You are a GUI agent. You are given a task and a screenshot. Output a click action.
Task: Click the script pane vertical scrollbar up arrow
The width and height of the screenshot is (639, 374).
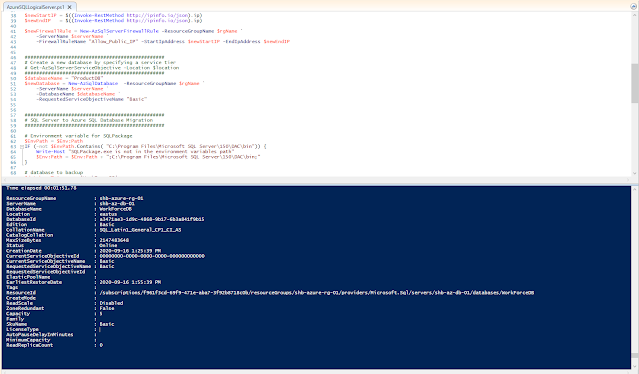(x=635, y=15)
